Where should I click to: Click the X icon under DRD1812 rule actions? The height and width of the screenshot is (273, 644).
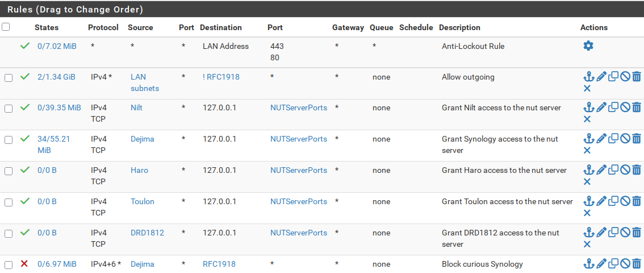[587, 244]
